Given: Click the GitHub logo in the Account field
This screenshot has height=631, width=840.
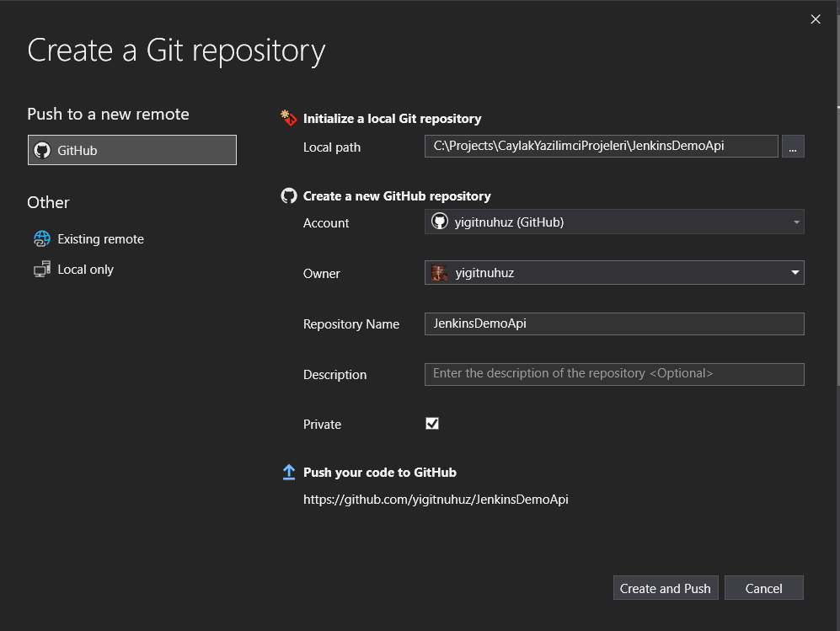Looking at the screenshot, I should (440, 222).
